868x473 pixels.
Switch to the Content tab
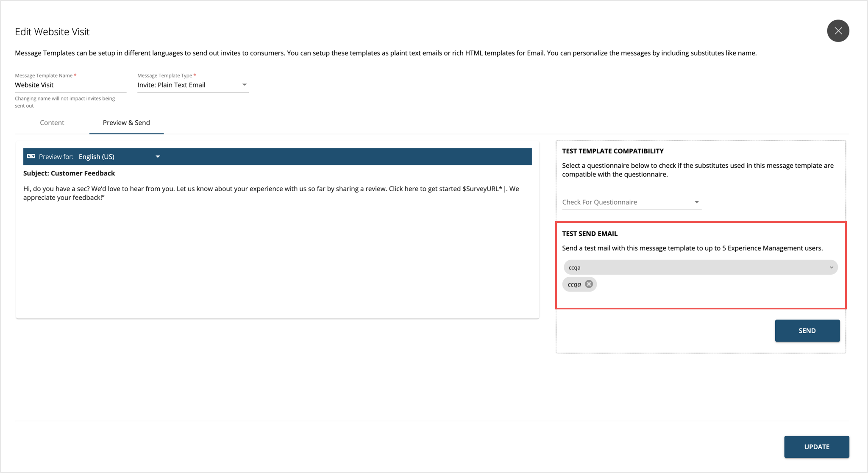pyautogui.click(x=53, y=122)
